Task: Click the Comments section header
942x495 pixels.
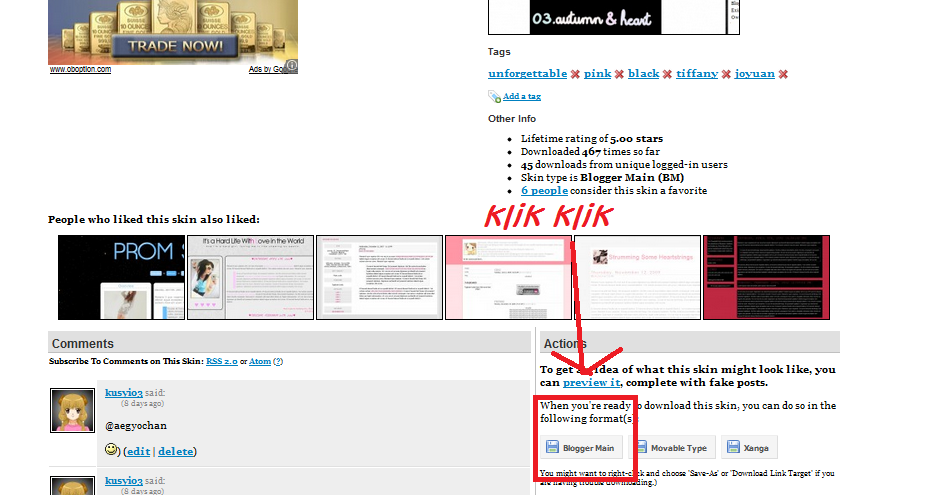Action: coord(289,343)
